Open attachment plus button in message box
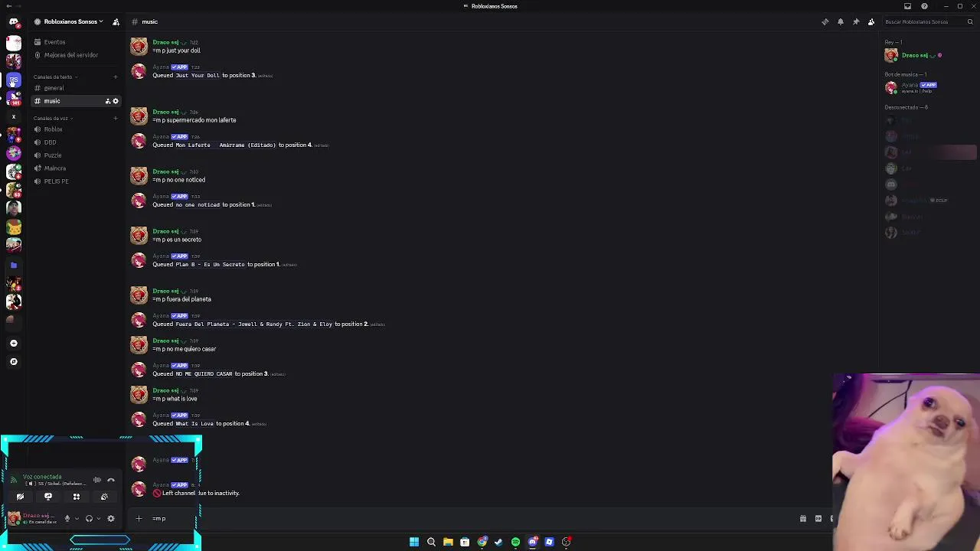 click(x=139, y=519)
